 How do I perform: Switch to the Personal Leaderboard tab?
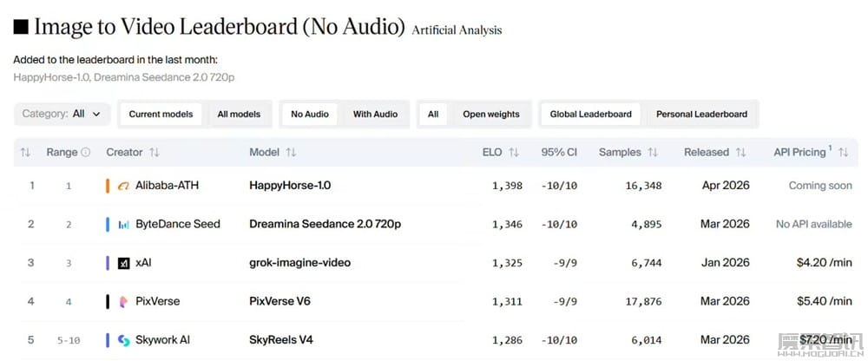[701, 115]
